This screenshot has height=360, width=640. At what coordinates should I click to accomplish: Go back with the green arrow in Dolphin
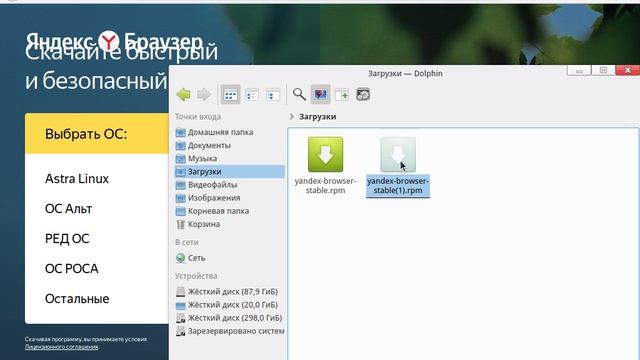point(184,95)
